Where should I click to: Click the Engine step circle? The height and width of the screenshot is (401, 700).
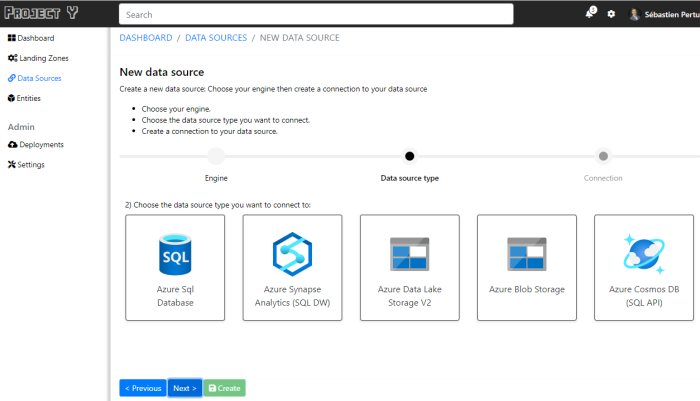tap(216, 156)
